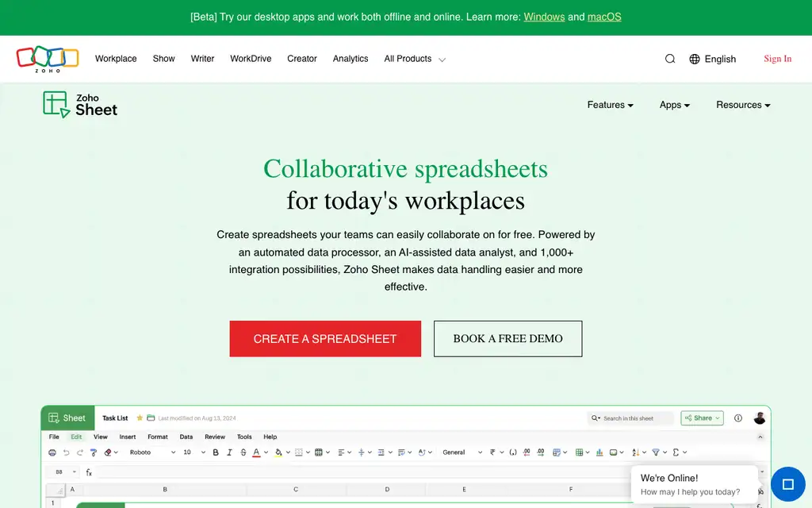
Task: Click the Sign In link
Action: point(777,59)
